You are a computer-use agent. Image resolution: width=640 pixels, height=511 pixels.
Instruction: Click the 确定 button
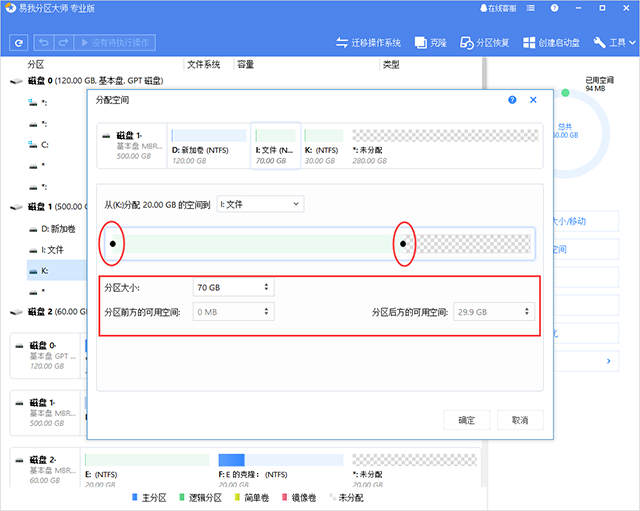coord(467,420)
